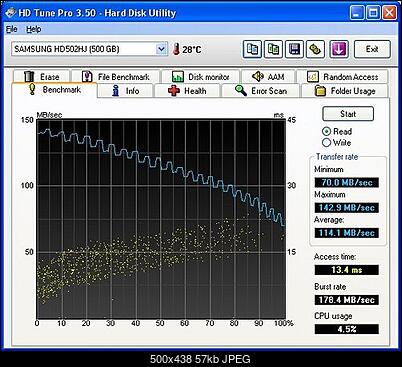Exit the application with Exit button
The width and height of the screenshot is (402, 367).
tap(372, 49)
